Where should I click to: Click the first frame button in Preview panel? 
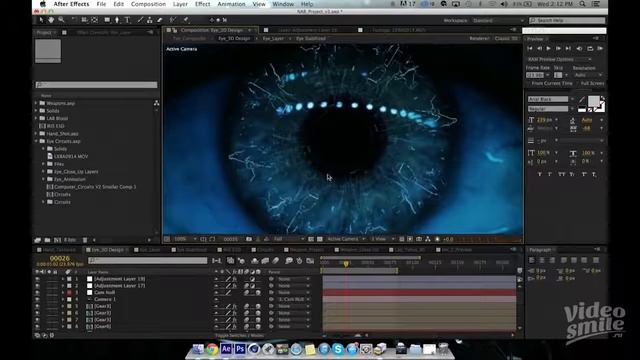point(530,49)
